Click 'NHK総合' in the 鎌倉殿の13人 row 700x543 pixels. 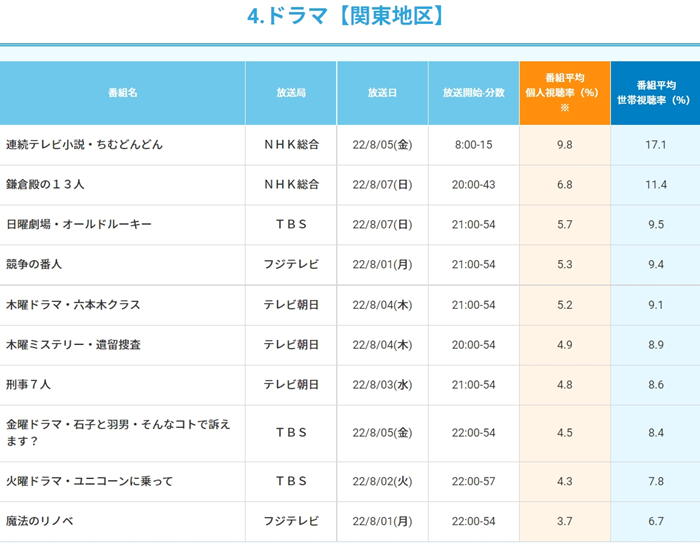(292, 184)
